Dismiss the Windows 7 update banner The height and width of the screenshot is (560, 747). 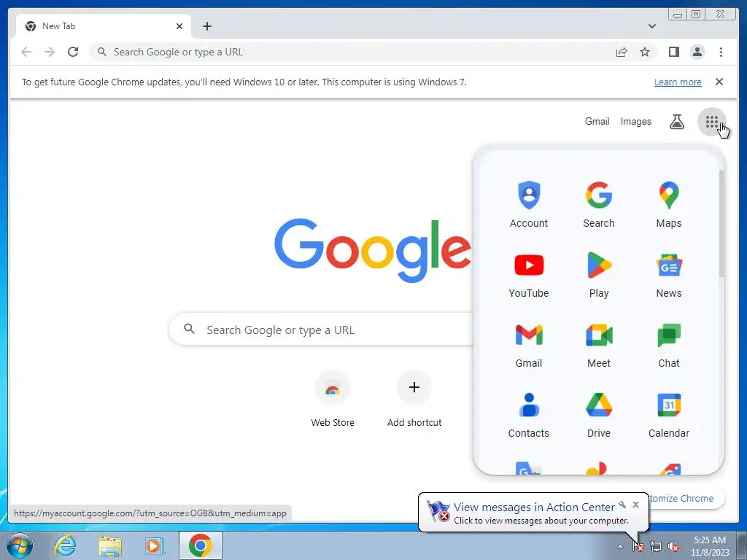[x=719, y=82]
